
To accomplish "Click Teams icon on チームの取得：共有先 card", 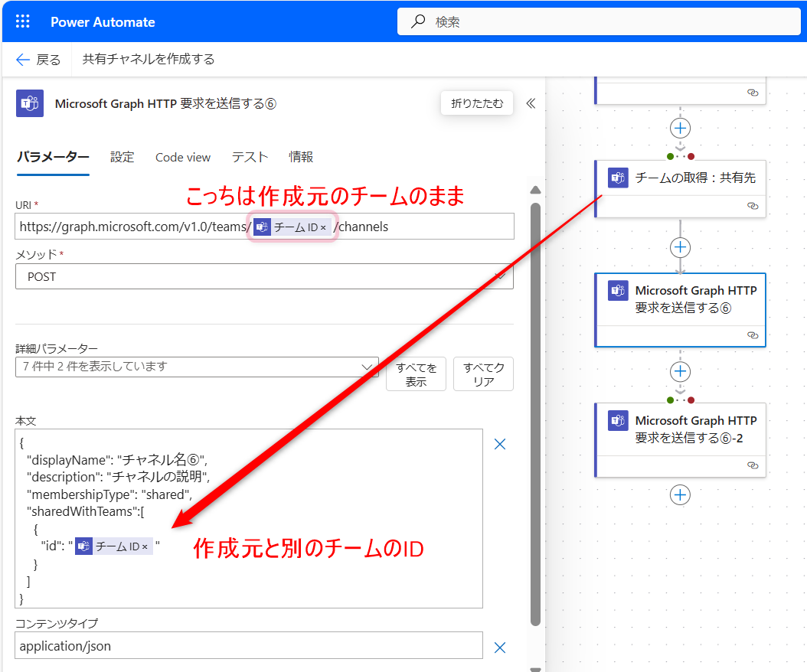I will coord(618,178).
